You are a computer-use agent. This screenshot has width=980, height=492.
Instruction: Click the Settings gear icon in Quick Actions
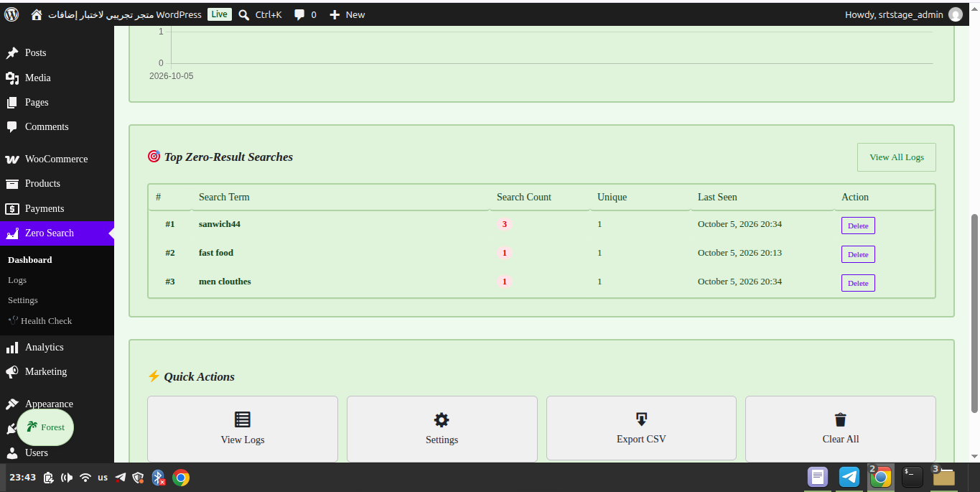(x=442, y=419)
